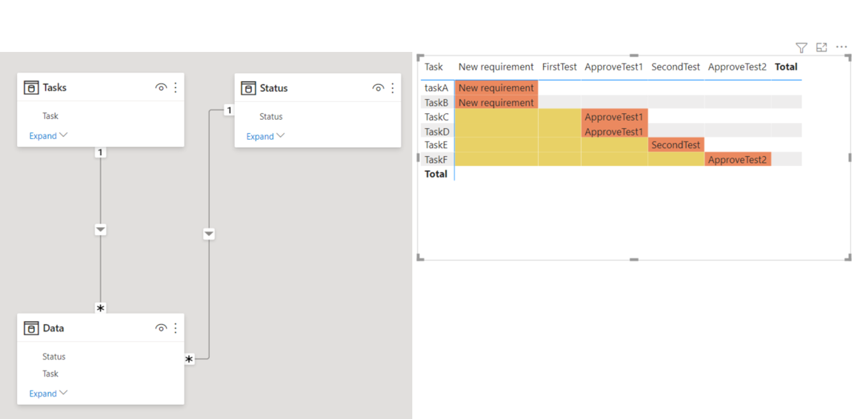The image size is (868, 419).
Task: Select Task field in Data table
Action: click(50, 374)
